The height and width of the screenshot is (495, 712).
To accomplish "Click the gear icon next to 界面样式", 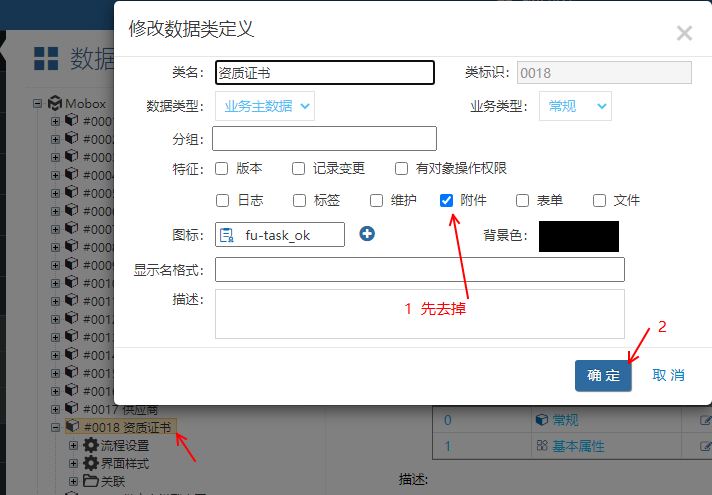I will (x=91, y=463).
